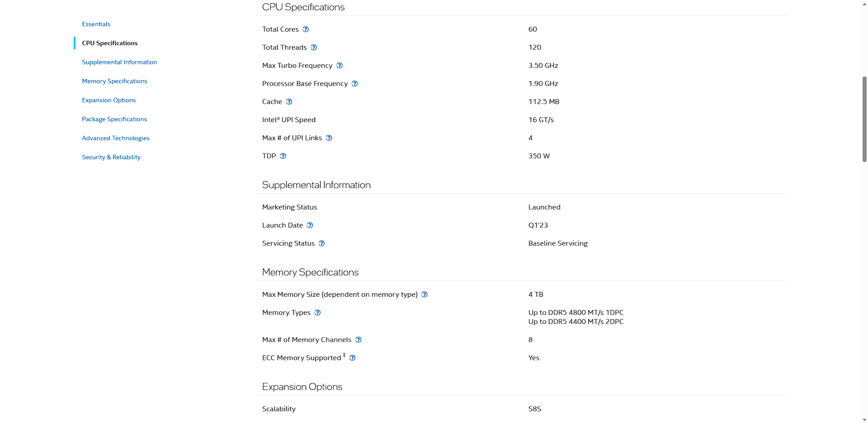This screenshot has height=424, width=868.
Task: Show info for Processor Base Frequency
Action: click(x=355, y=84)
